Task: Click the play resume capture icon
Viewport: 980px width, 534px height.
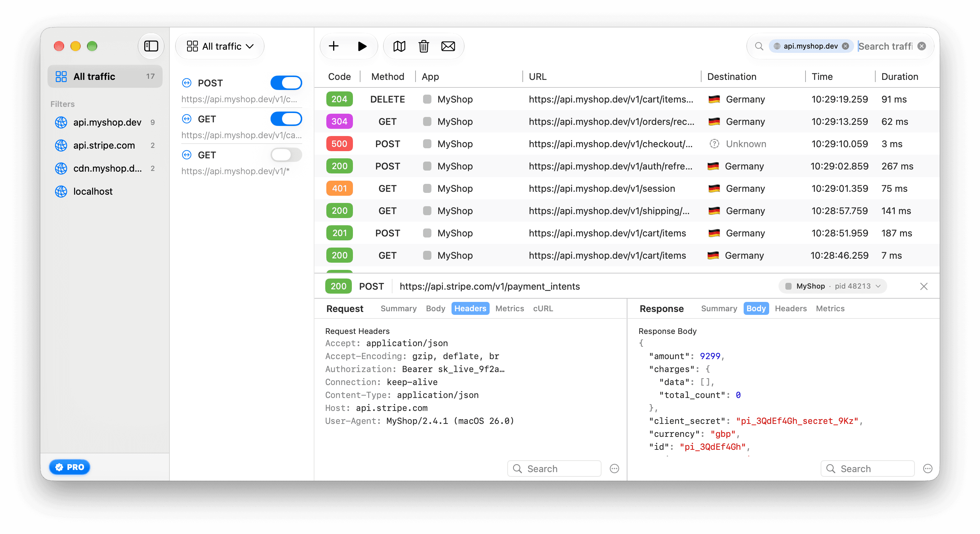Action: [362, 46]
